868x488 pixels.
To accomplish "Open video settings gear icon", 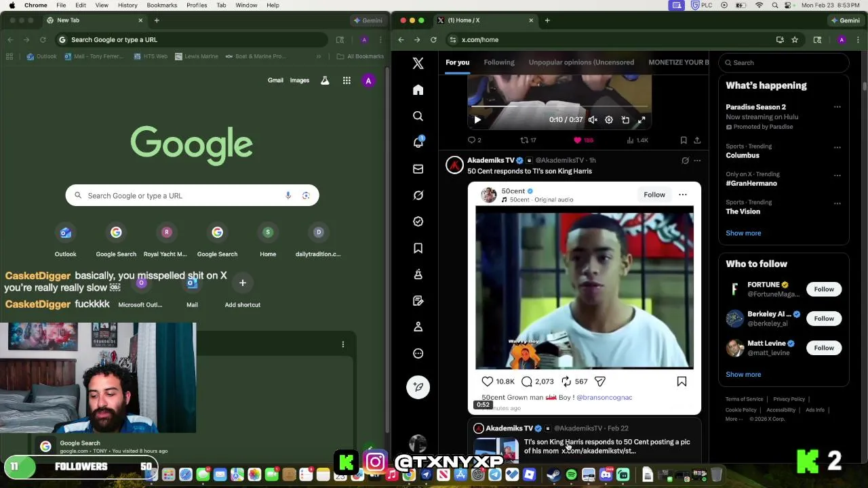I will coord(609,120).
